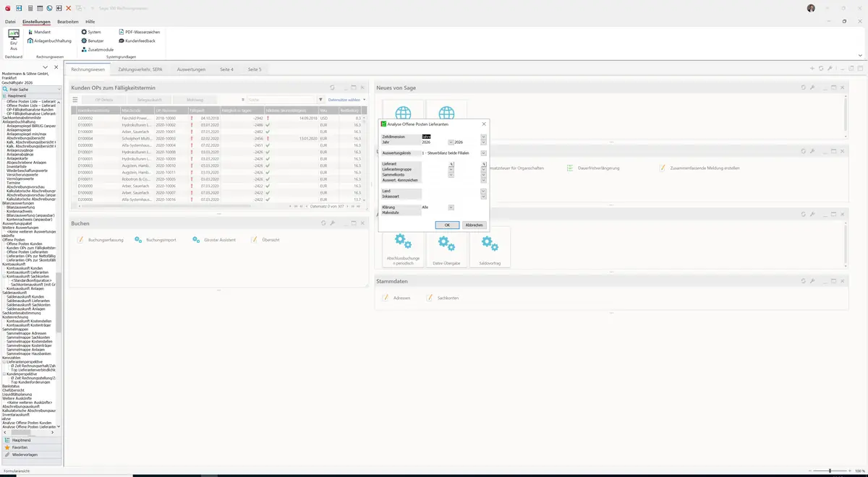Click the red X icon in quick access toolbar
Image resolution: width=868 pixels, height=477 pixels.
(68, 8)
